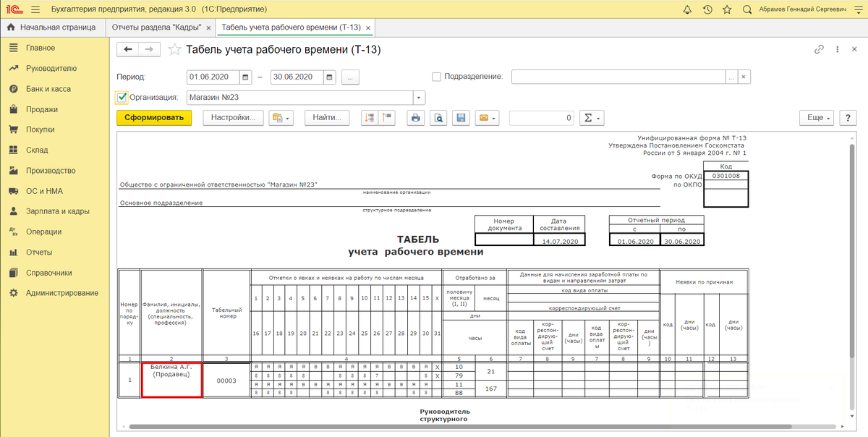
Task: Open help with the question mark button
Action: pyautogui.click(x=847, y=118)
